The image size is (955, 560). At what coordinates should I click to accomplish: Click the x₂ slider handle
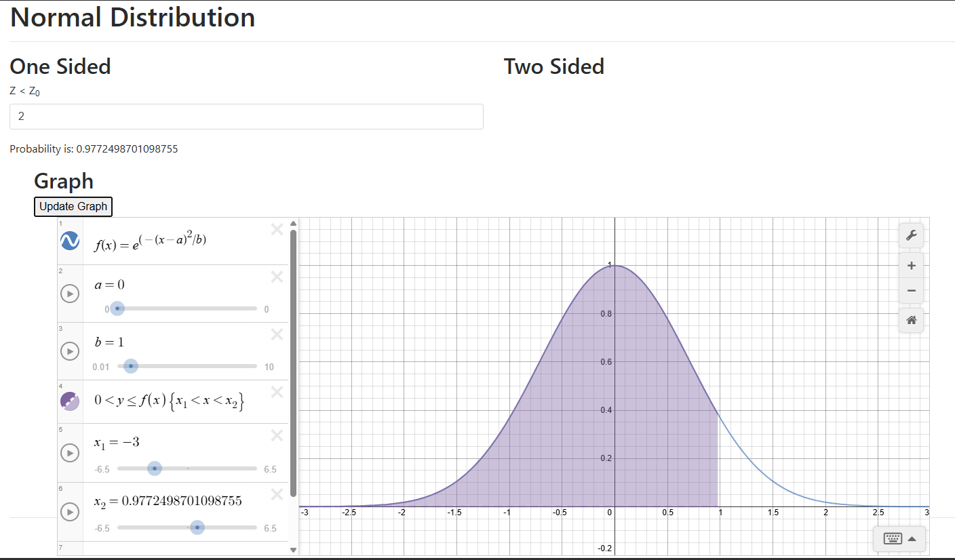(x=197, y=527)
